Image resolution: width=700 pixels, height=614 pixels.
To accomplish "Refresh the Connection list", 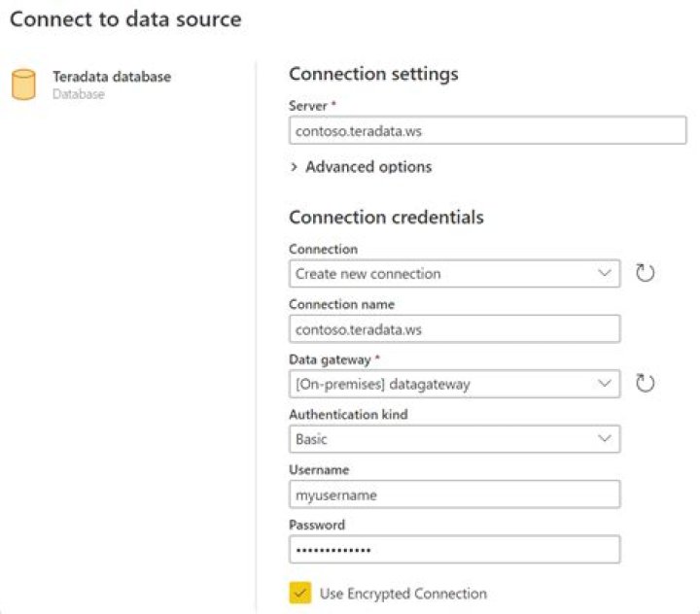I will coord(645,273).
